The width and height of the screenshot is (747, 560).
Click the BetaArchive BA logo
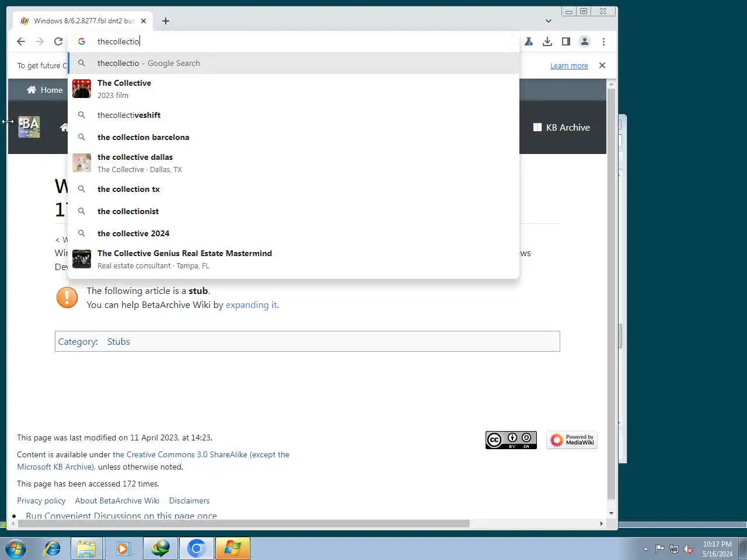pyautogui.click(x=29, y=127)
